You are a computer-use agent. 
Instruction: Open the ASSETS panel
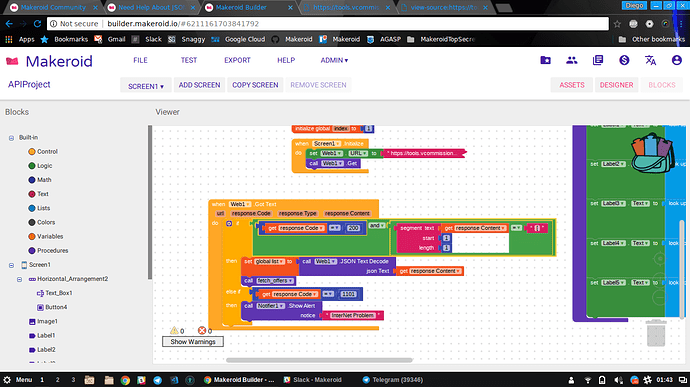point(572,85)
